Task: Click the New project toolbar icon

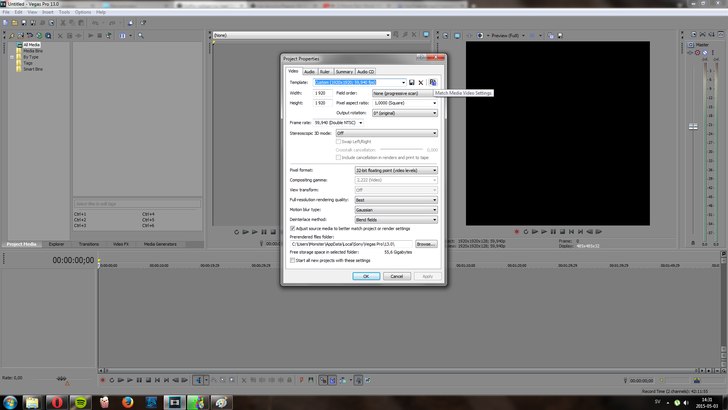Action: [5, 21]
